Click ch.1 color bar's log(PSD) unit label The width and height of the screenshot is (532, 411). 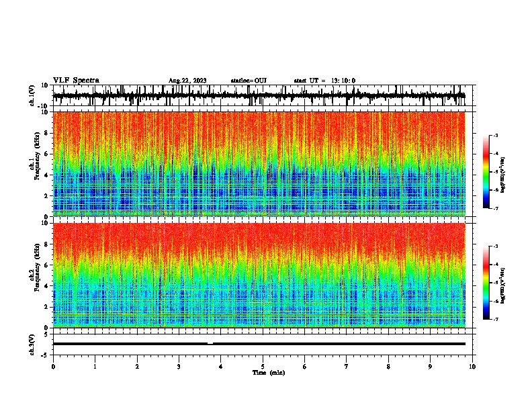[x=503, y=175]
